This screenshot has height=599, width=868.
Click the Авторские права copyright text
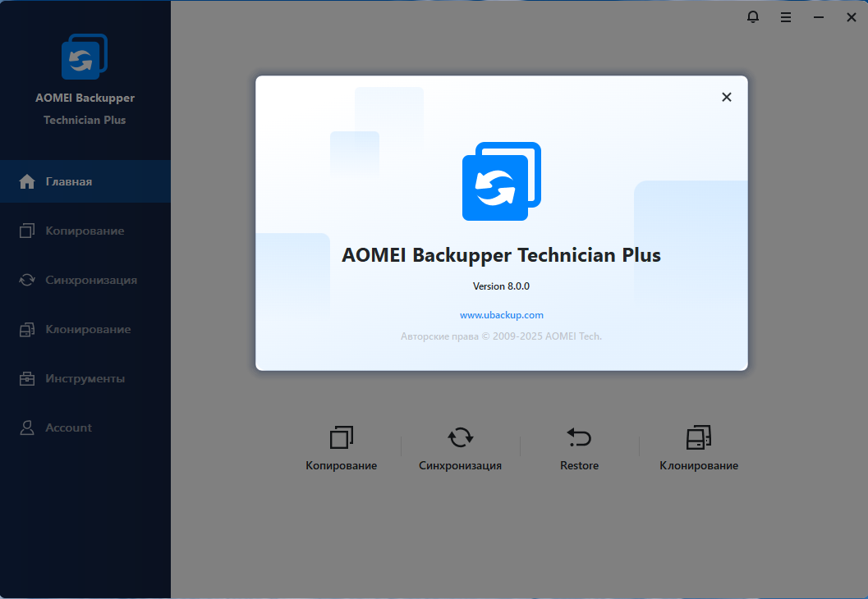tap(501, 336)
